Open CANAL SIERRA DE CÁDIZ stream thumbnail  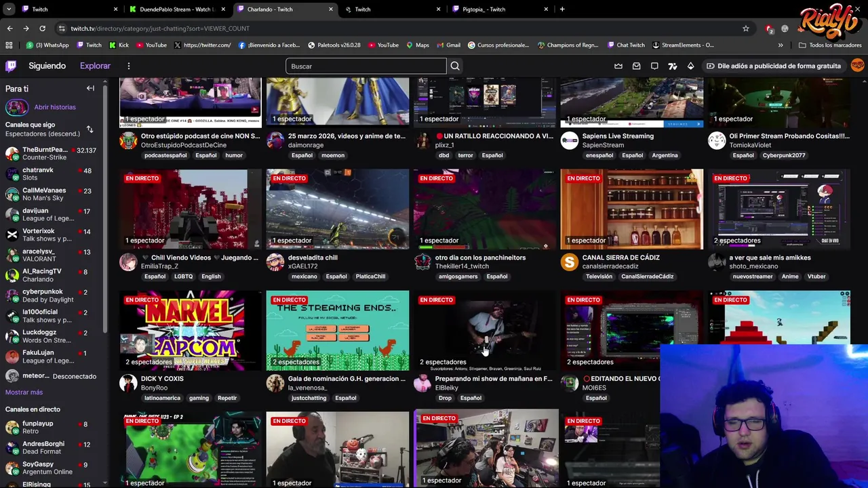(x=632, y=209)
